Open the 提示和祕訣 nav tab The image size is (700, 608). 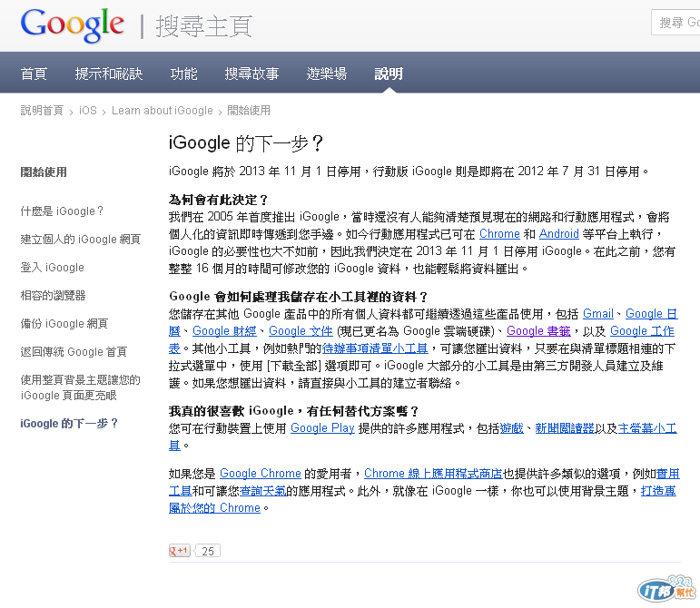pos(109,74)
